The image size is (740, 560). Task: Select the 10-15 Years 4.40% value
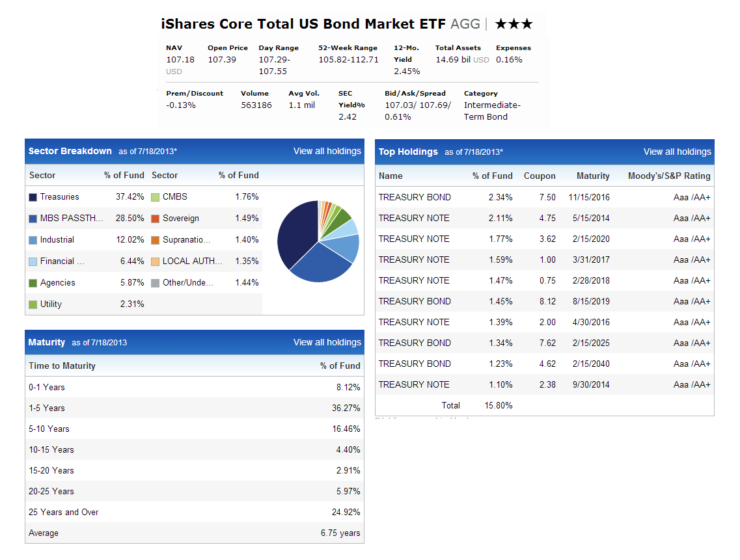(x=348, y=449)
